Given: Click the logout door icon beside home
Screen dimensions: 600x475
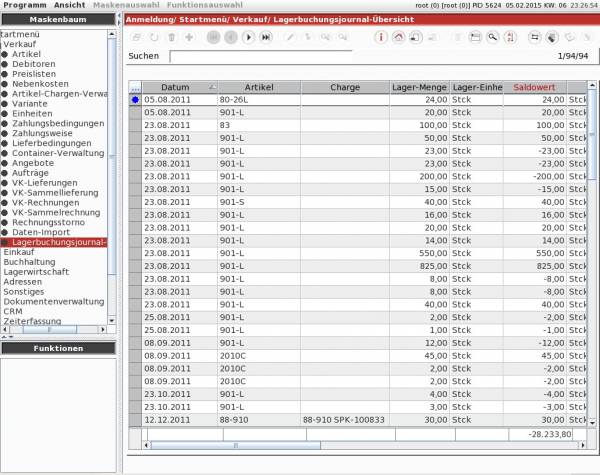Looking at the screenshot, I should click(417, 37).
